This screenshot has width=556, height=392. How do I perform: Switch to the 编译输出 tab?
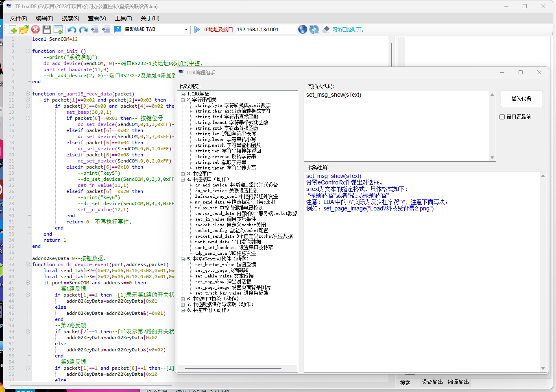click(458, 382)
